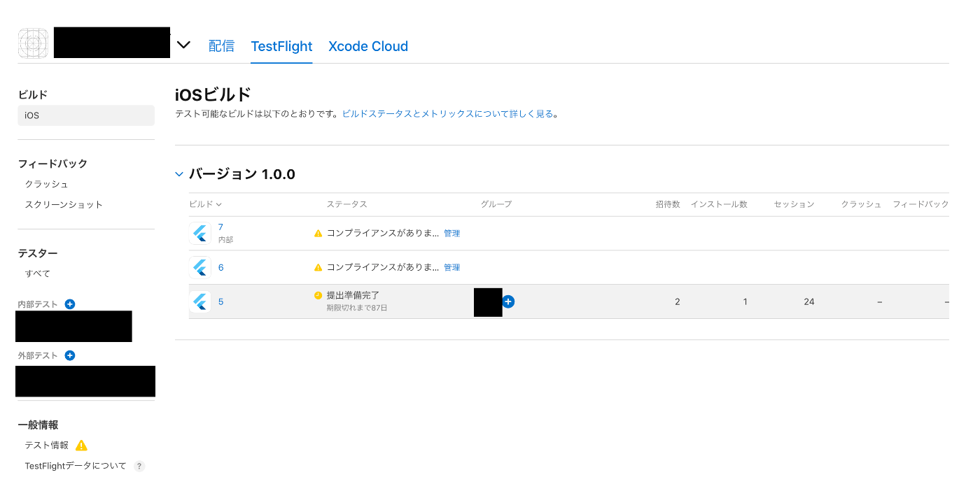Sort by the ビルド column header
This screenshot has height=498, width=980.
click(x=205, y=204)
